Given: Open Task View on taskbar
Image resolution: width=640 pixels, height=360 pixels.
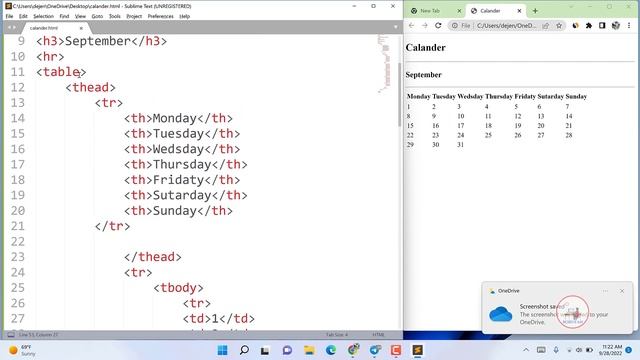Looking at the screenshot, I should coord(265,350).
